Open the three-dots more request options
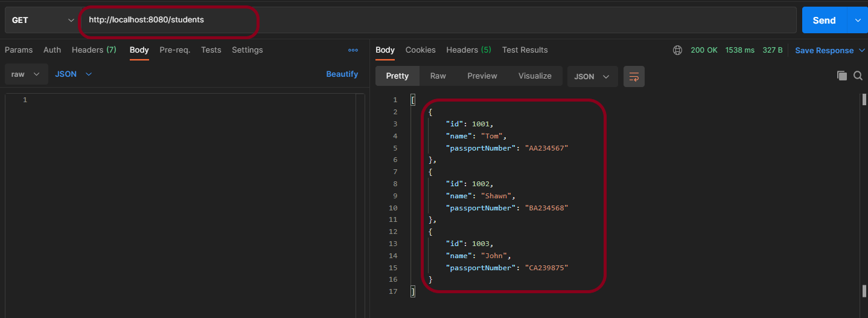This screenshot has width=868, height=318. point(353,50)
